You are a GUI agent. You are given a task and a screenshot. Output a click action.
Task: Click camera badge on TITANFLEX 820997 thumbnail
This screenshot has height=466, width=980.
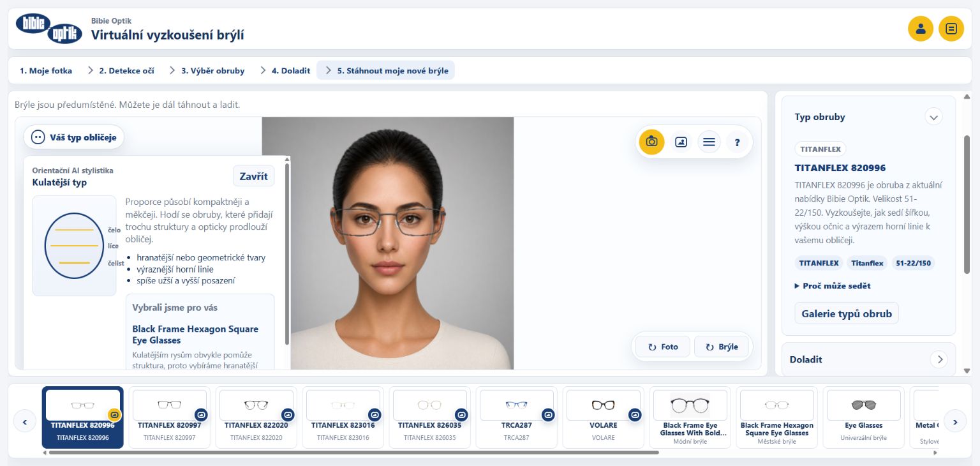tap(201, 414)
